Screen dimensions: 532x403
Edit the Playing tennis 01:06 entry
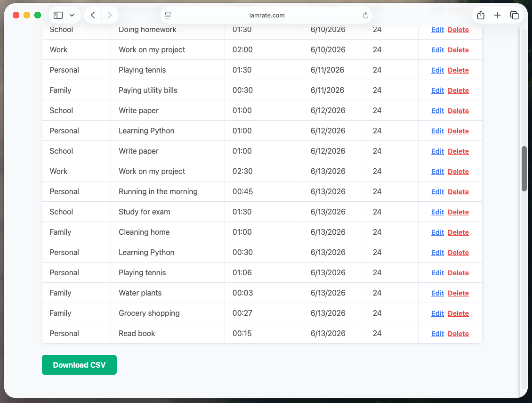[x=437, y=273]
